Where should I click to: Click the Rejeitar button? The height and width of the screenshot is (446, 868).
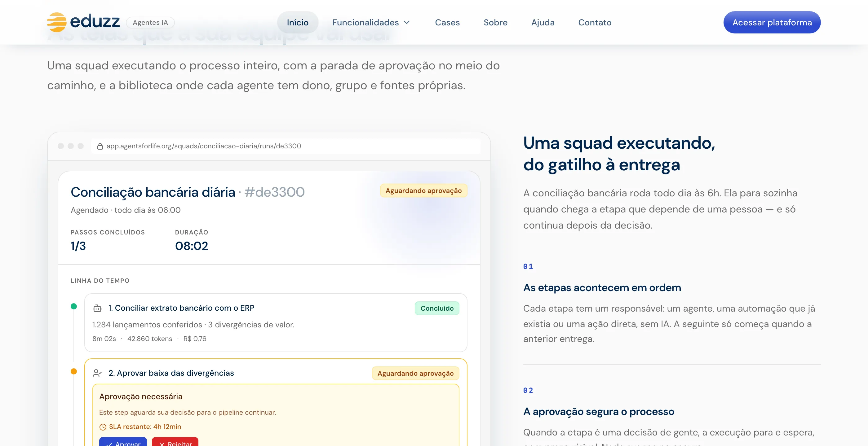175,442
